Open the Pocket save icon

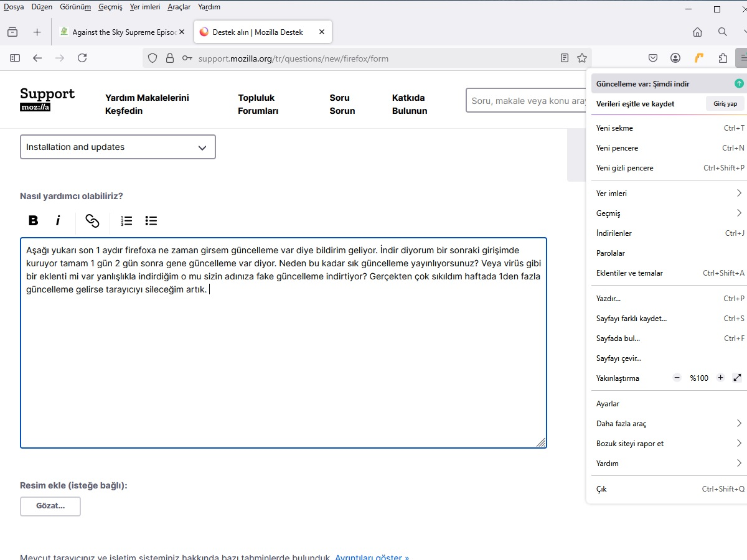tap(653, 58)
